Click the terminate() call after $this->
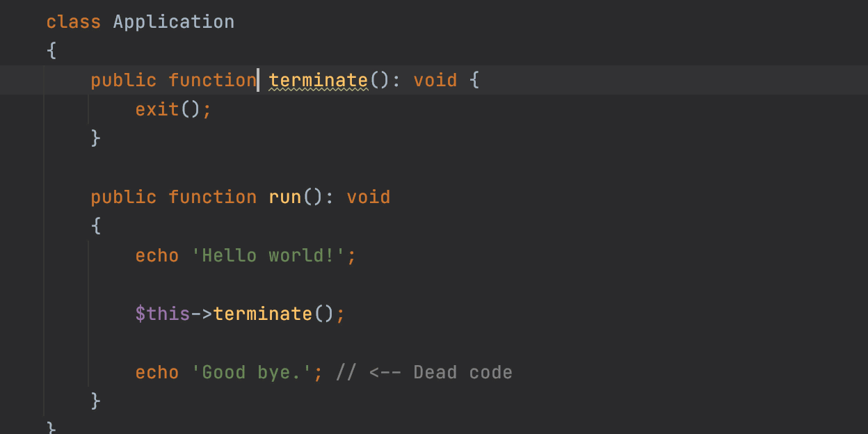This screenshot has width=868, height=434. coord(262,314)
